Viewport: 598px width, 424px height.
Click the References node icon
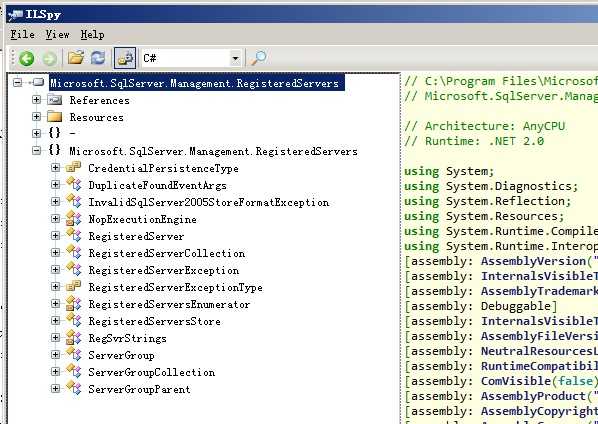[55, 100]
